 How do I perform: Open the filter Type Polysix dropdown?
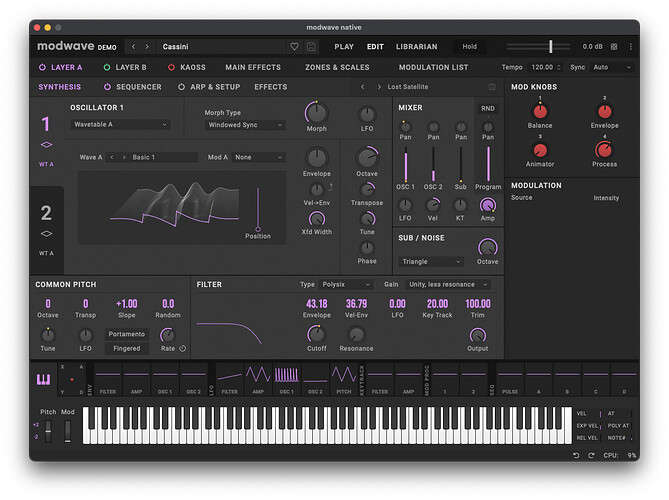coord(346,284)
